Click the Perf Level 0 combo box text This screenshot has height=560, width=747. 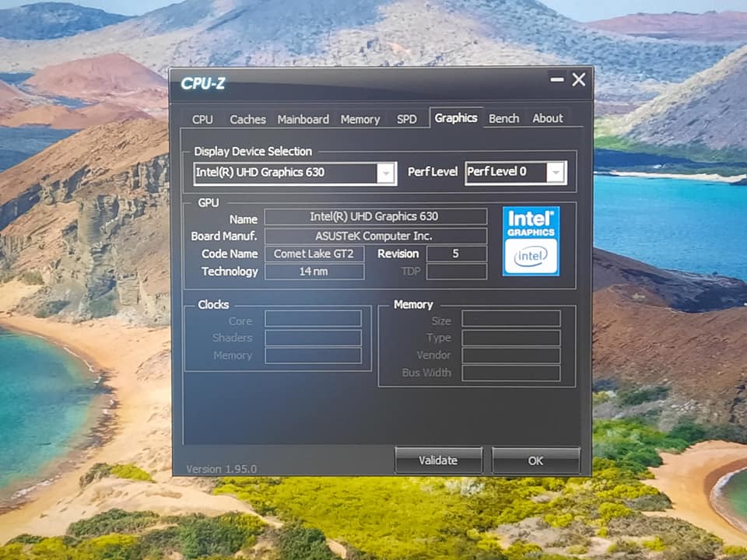[x=497, y=171]
